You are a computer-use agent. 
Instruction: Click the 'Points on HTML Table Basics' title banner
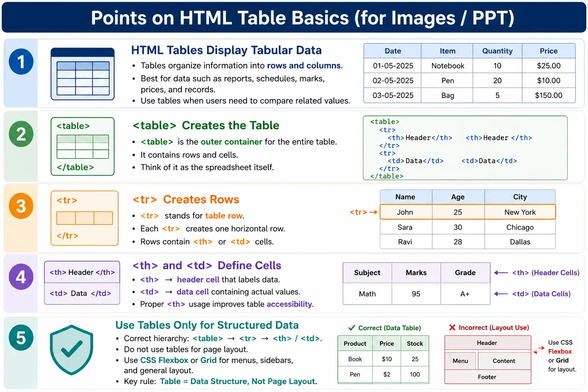pyautogui.click(x=294, y=18)
